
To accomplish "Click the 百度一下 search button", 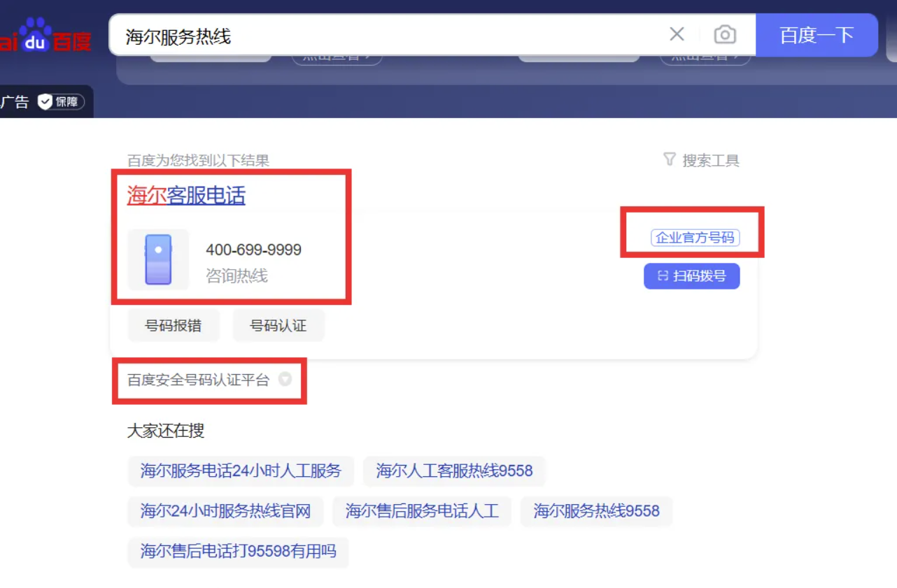I will pos(817,35).
